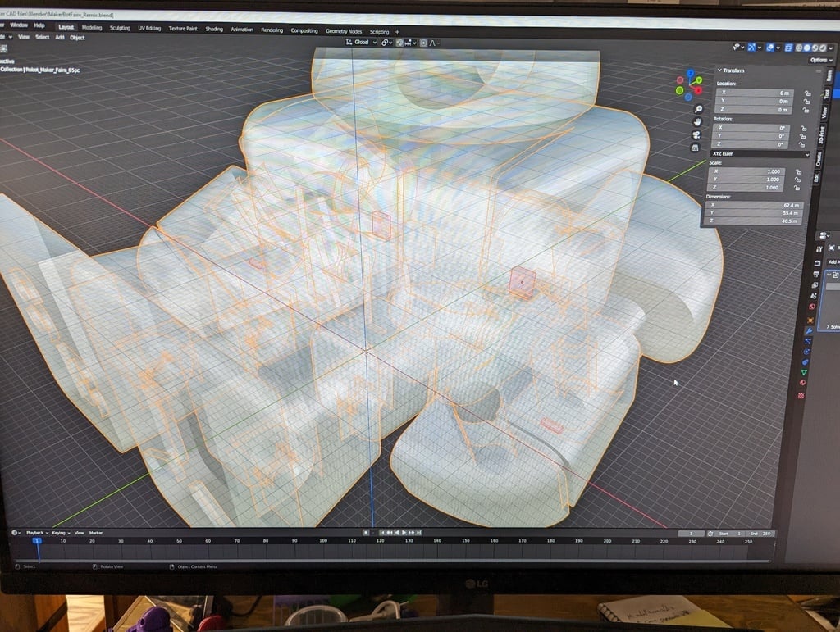
Task: Click the timeline play button
Action: 404,533
